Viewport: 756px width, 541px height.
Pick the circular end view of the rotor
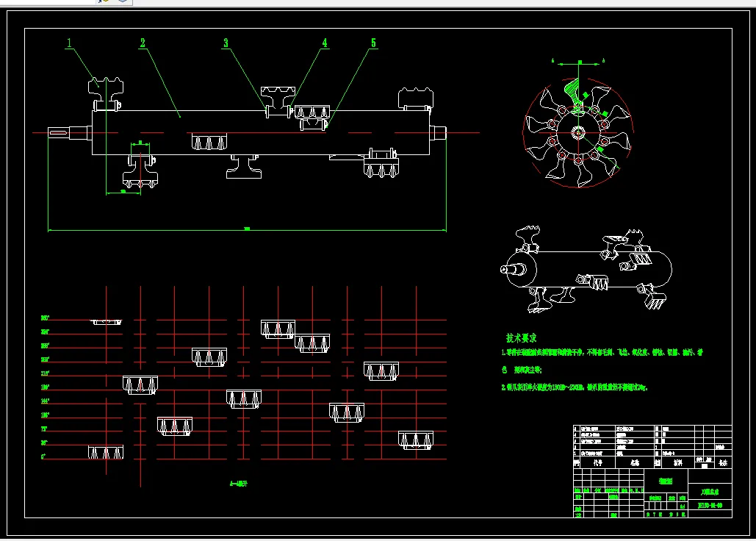click(578, 132)
